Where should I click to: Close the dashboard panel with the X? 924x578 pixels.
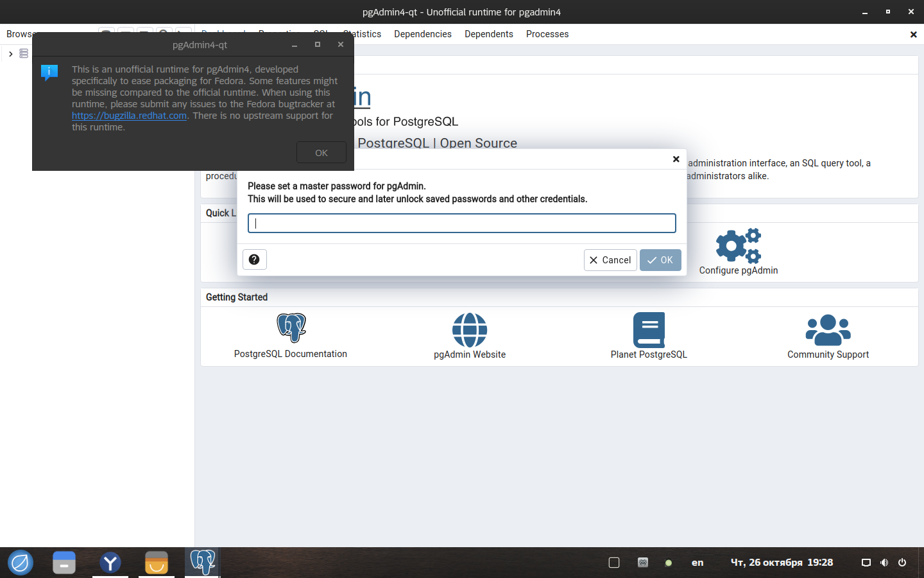click(914, 35)
